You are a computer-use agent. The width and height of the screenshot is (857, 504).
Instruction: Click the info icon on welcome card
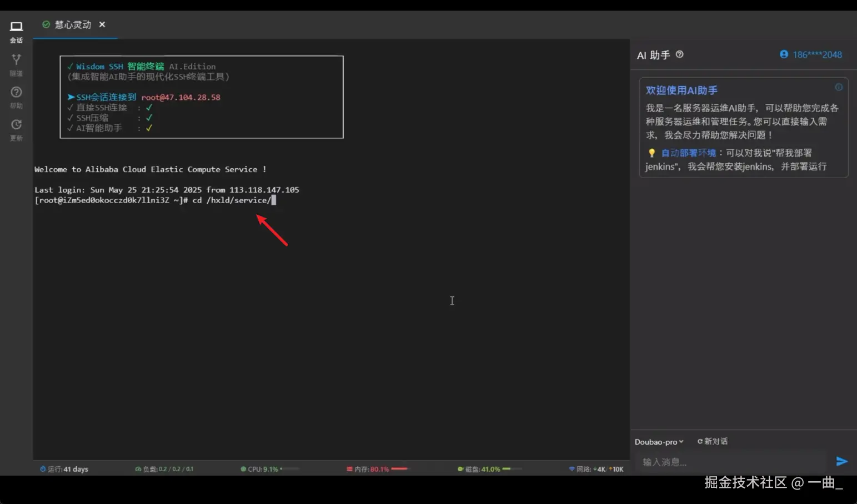(839, 87)
